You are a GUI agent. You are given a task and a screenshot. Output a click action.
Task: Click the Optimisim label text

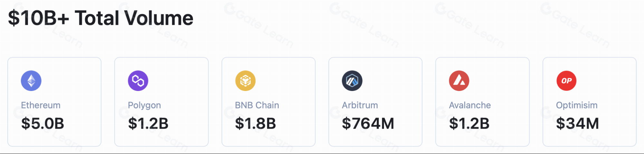[577, 105]
